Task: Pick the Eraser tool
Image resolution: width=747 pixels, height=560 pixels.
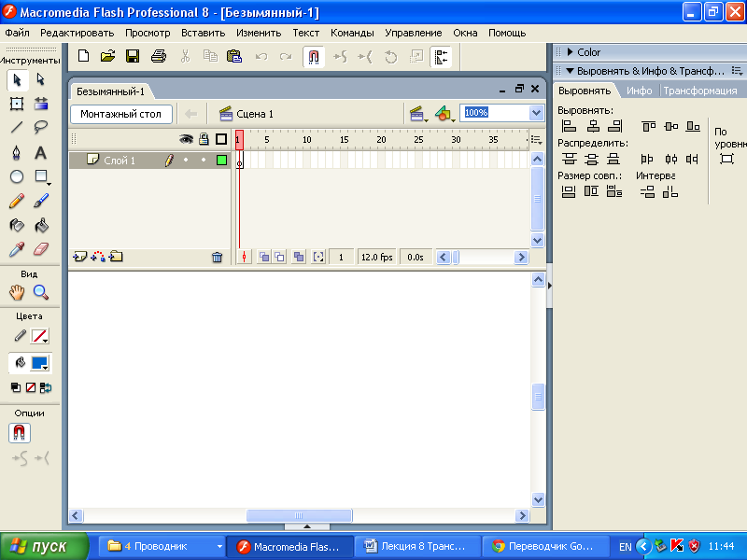Action: point(41,249)
